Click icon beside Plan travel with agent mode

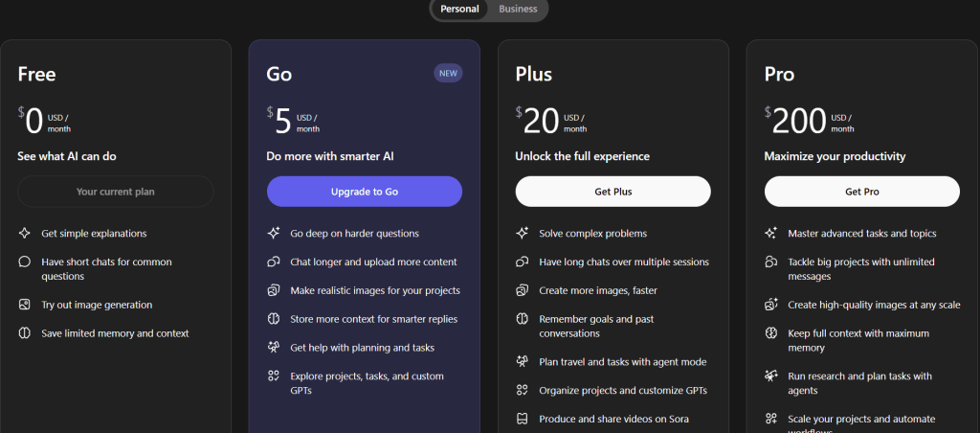click(x=523, y=362)
